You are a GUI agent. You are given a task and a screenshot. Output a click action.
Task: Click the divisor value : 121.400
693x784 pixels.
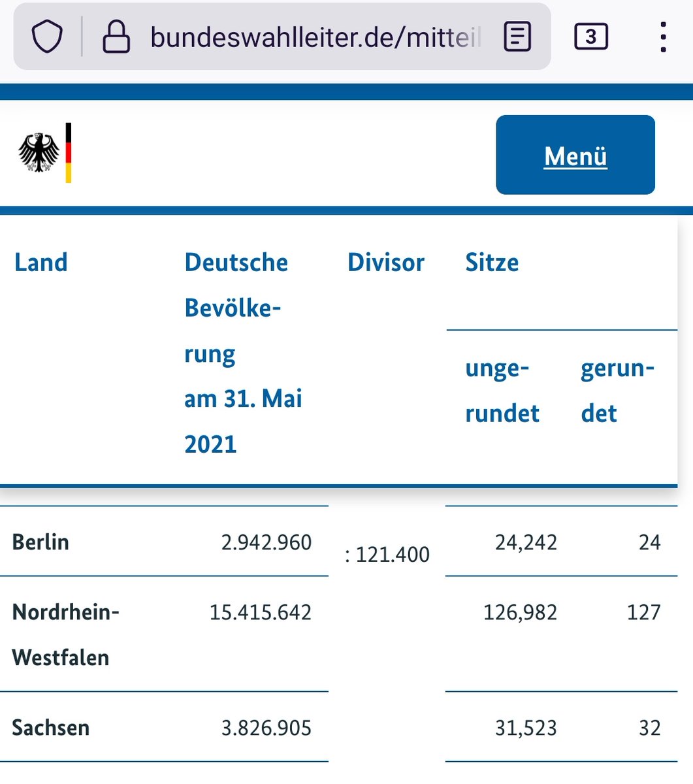387,555
